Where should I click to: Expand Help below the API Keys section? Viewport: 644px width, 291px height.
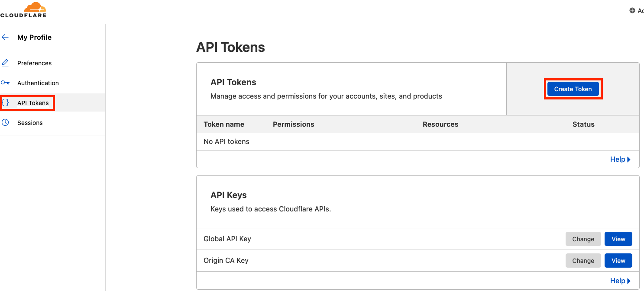pos(618,281)
